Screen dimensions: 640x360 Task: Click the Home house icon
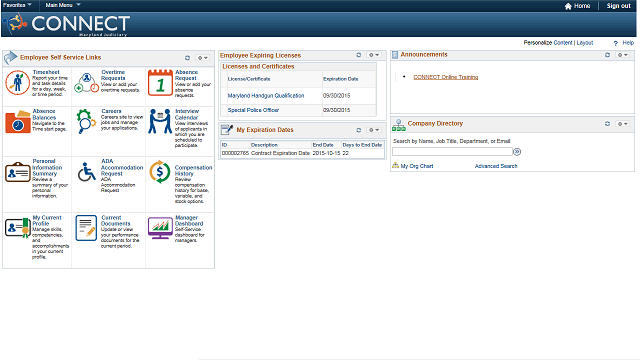point(568,6)
